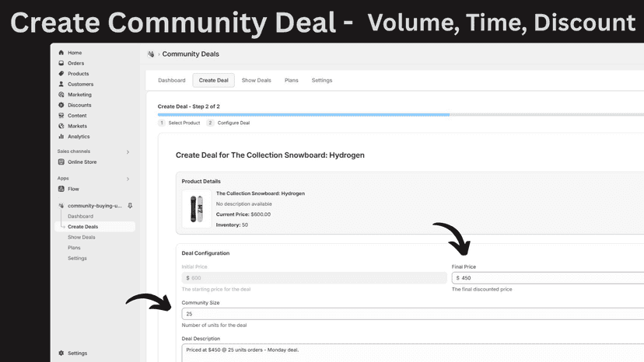Click the Orders inbox icon

pyautogui.click(x=61, y=63)
